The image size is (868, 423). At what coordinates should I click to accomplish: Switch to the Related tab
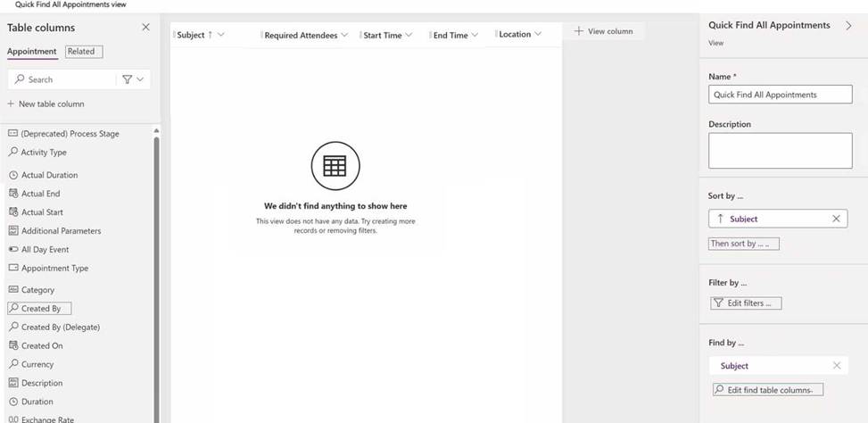pyautogui.click(x=81, y=52)
